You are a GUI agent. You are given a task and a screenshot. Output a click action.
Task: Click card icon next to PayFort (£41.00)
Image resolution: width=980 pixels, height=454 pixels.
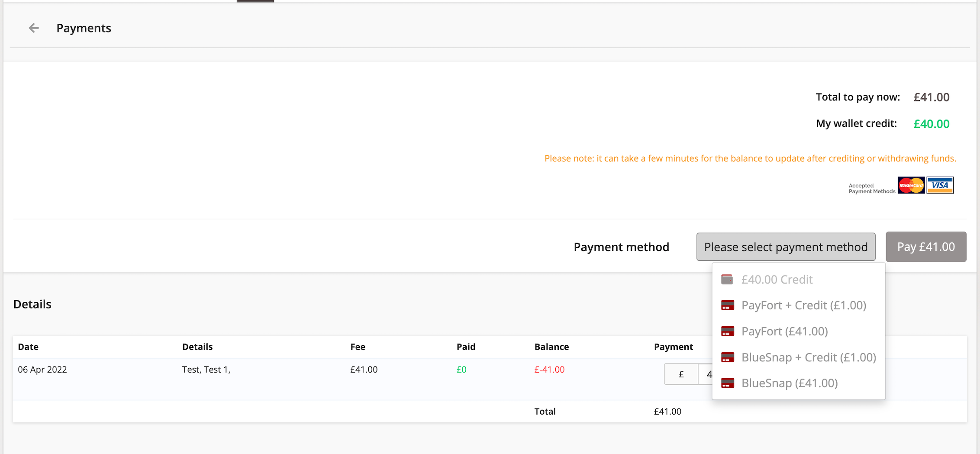(727, 331)
